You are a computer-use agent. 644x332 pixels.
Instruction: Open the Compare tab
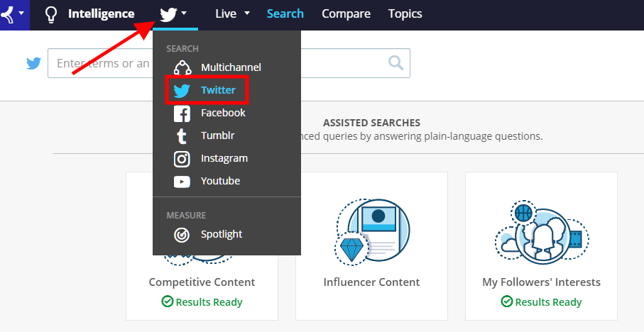(x=346, y=13)
